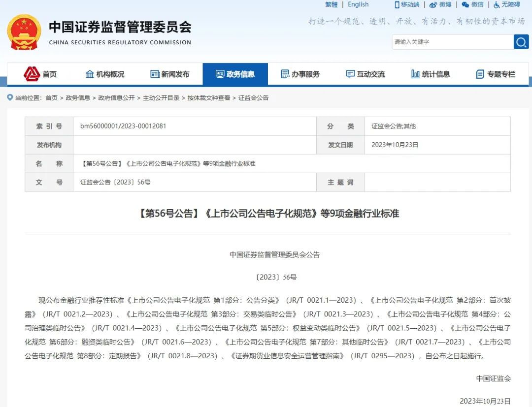This screenshot has height=407, width=532.
Task: Focus the 请输入关键字 search field
Action: [453, 42]
